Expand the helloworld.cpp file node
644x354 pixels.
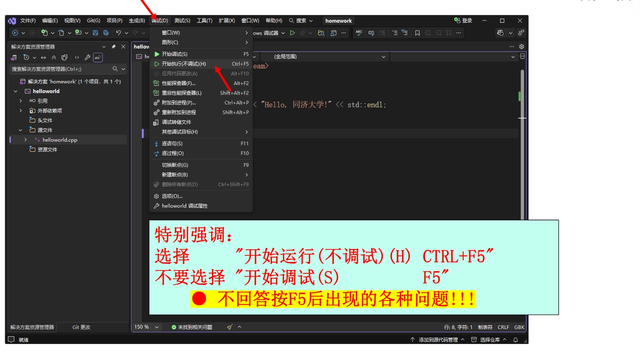(26, 140)
